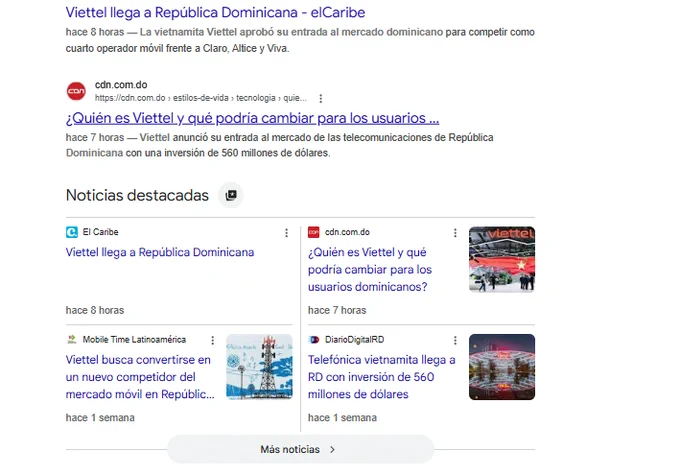Screen dimensions: 680x475
Task: Open options for the DiarioDigitalRD news card
Action: tap(455, 341)
